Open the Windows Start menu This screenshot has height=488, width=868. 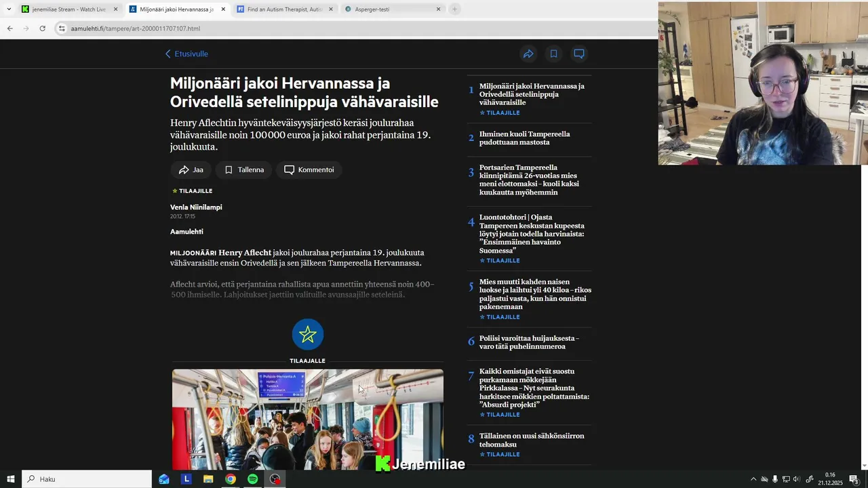[x=11, y=479]
